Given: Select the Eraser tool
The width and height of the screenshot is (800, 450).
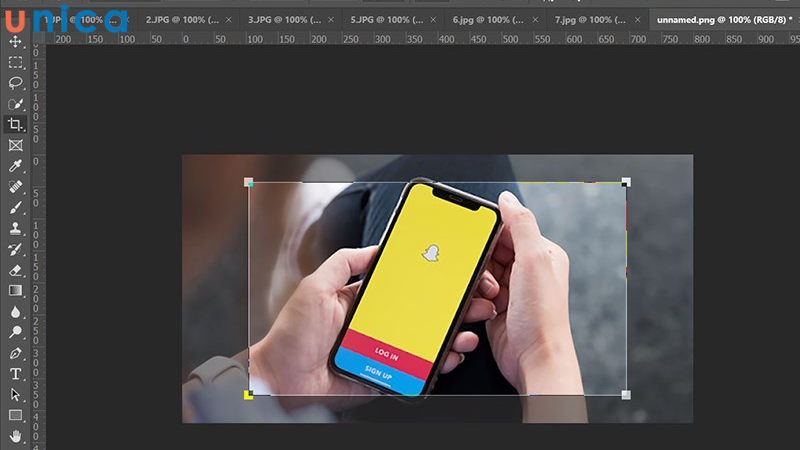Looking at the screenshot, I should 15,270.
